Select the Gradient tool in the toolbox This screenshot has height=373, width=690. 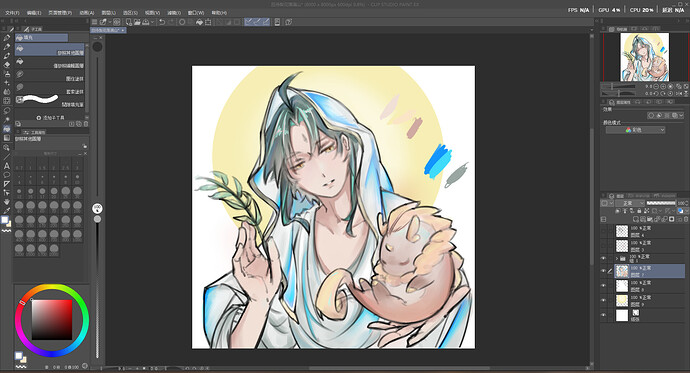[x=7, y=138]
